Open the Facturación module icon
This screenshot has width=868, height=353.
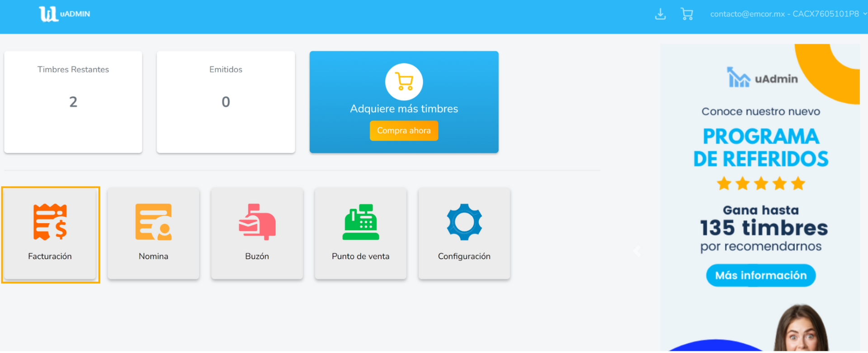(x=50, y=222)
